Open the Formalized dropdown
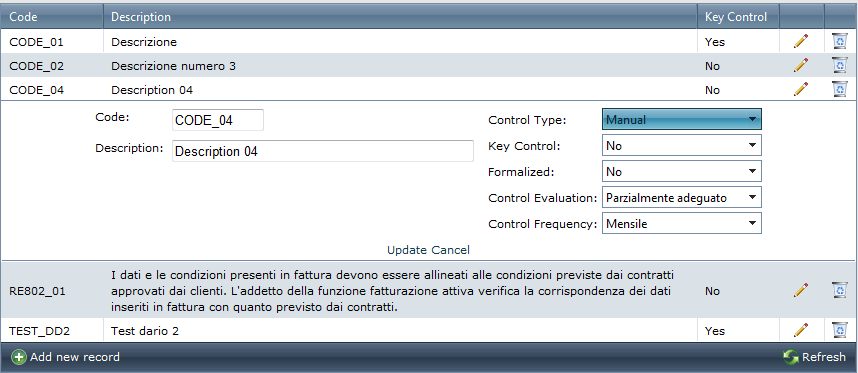858x373 pixels. coord(681,171)
